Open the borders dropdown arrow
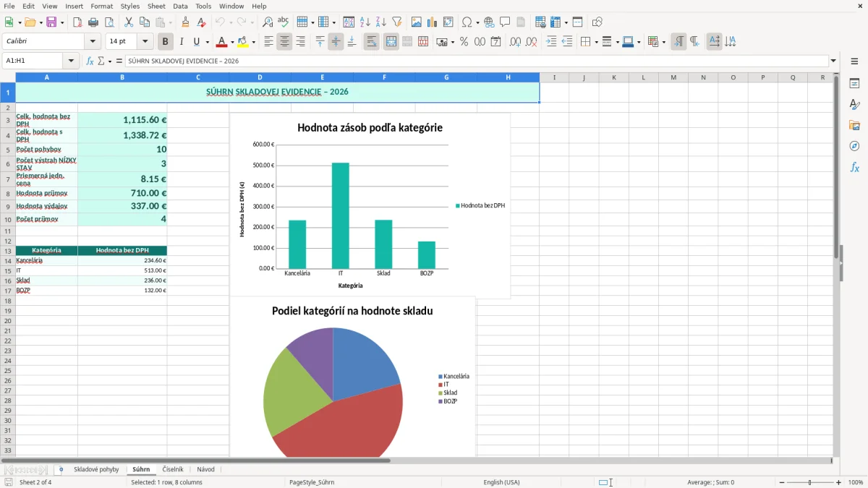Viewport: 868px width, 488px height. [x=596, y=42]
